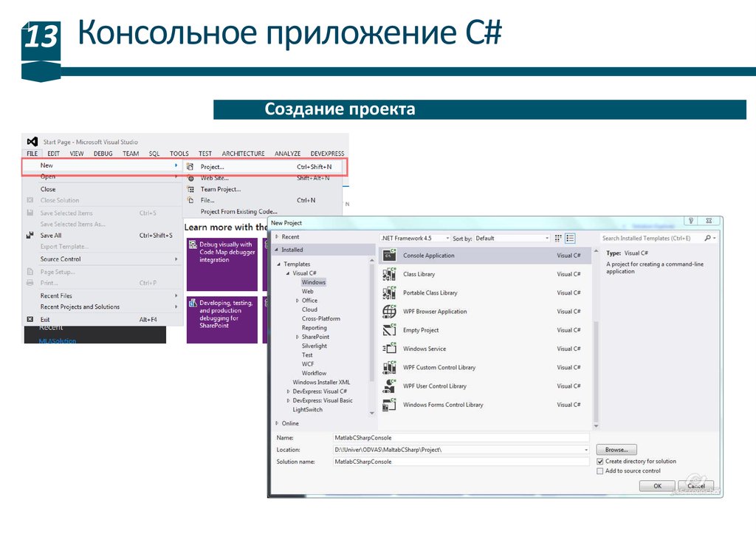Expand the Online templates node
The width and height of the screenshot is (756, 534).
pos(278,423)
